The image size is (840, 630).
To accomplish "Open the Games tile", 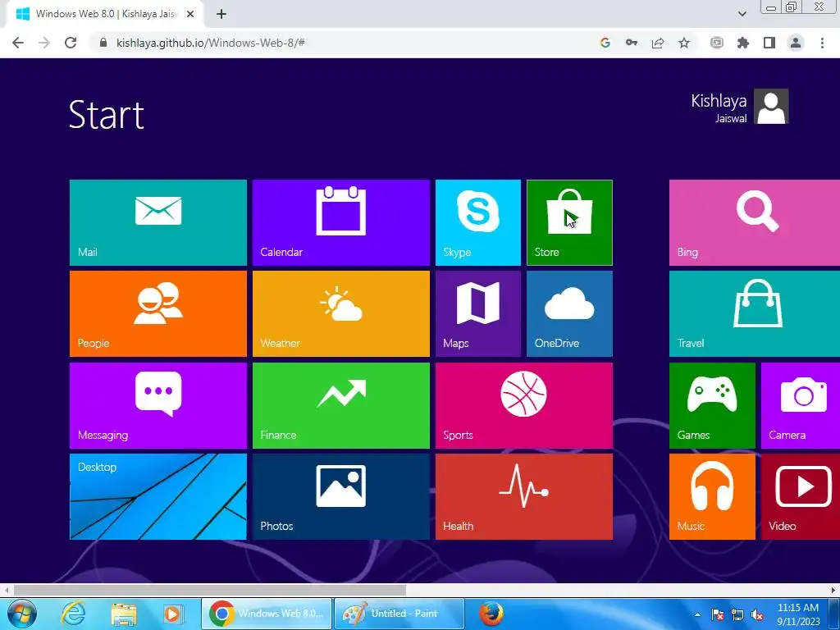I will coord(712,405).
